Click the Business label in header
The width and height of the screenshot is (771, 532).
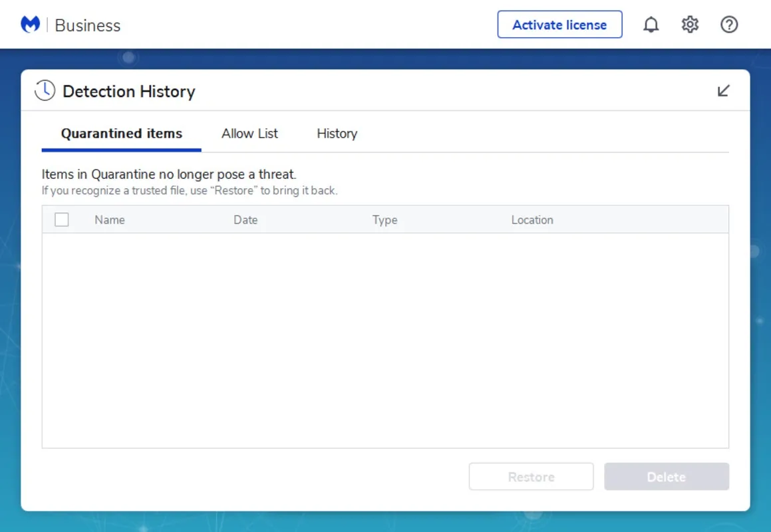click(x=88, y=25)
